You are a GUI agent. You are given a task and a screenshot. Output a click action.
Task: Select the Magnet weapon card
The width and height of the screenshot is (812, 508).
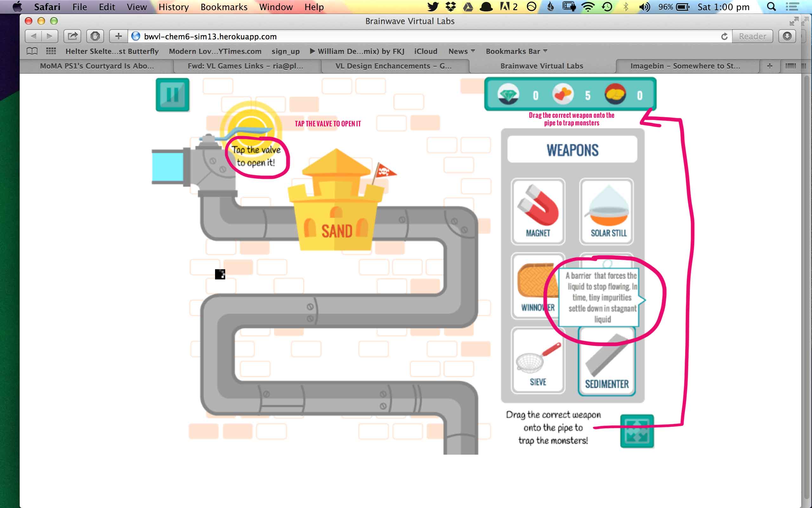click(538, 211)
